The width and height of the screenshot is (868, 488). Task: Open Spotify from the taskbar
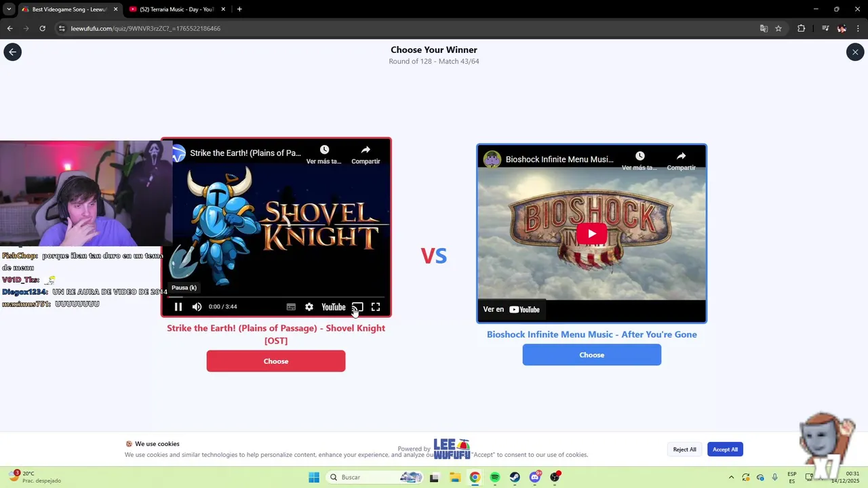pos(495,477)
